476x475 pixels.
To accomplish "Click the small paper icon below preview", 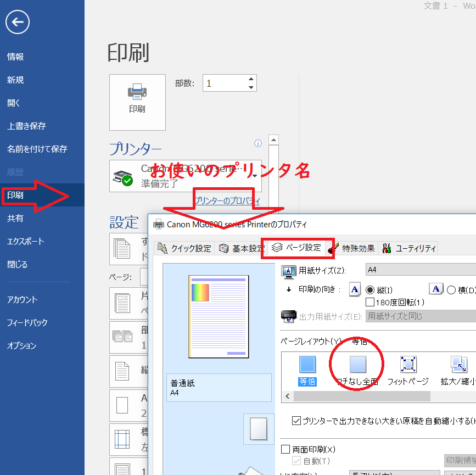I will pos(259,428).
